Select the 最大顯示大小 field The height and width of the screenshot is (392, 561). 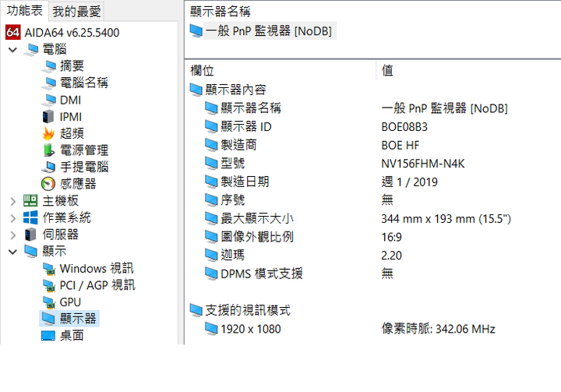coord(257,218)
